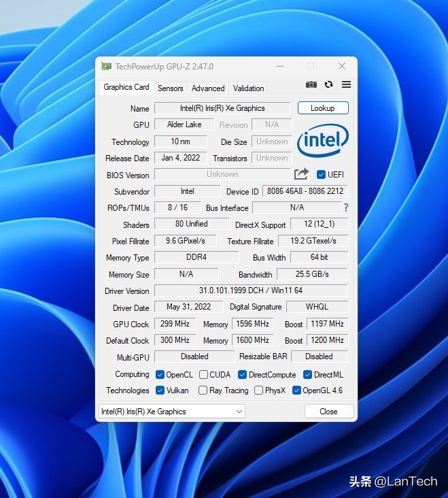The width and height of the screenshot is (448, 498).
Task: Enable the Ray Tracing checkbox
Action: pyautogui.click(x=203, y=391)
